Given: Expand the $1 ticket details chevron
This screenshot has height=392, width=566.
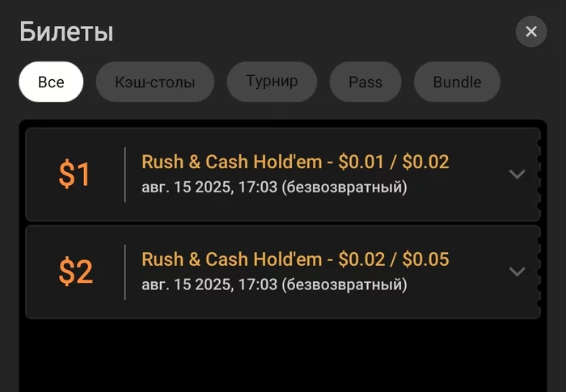Looking at the screenshot, I should click(x=517, y=175).
